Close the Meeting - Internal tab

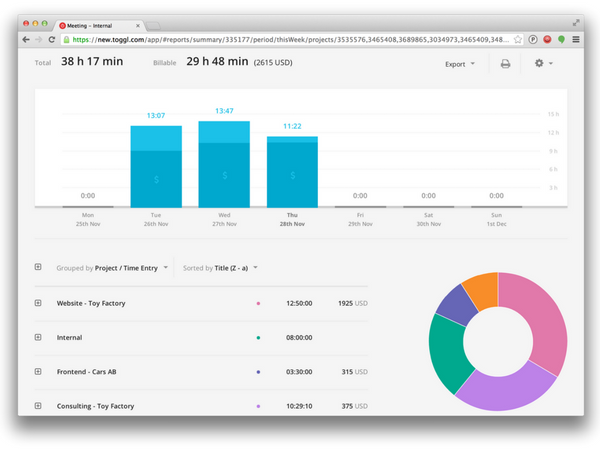[138, 26]
